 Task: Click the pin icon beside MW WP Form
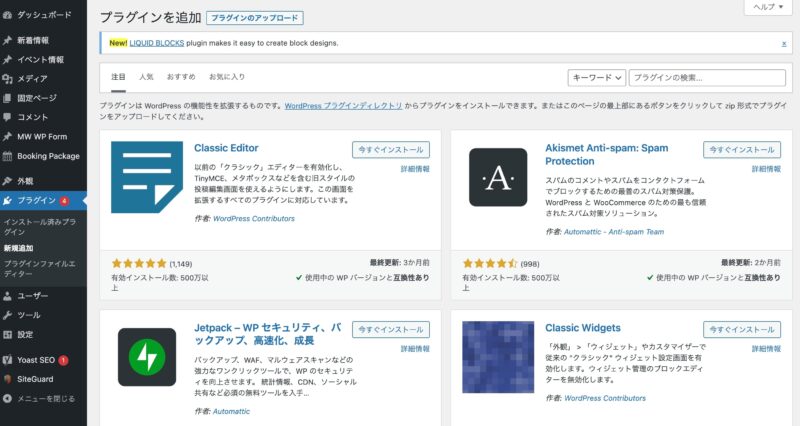[7, 137]
